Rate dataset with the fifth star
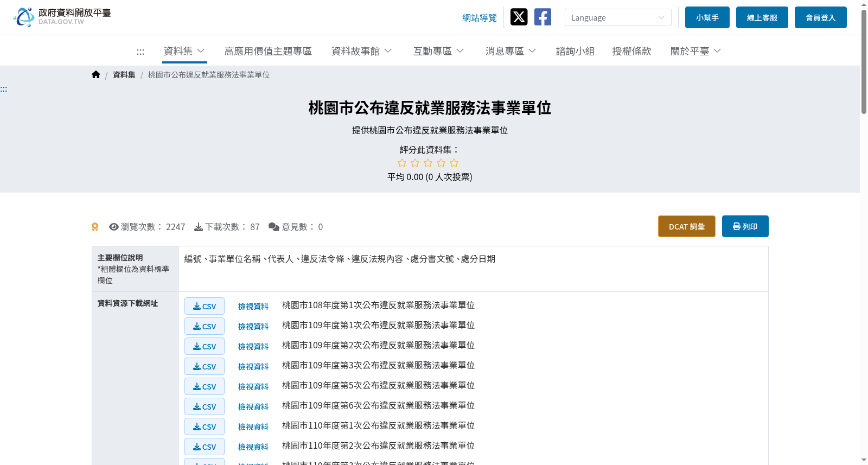The image size is (868, 465). point(454,163)
